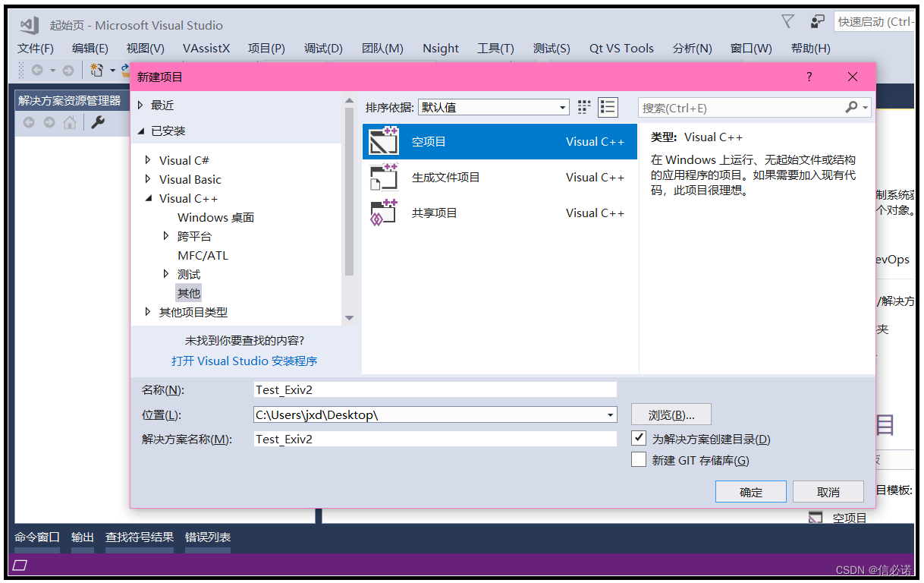The image size is (924, 583).
Task: Switch to the 错误列表 tab
Action: click(208, 537)
